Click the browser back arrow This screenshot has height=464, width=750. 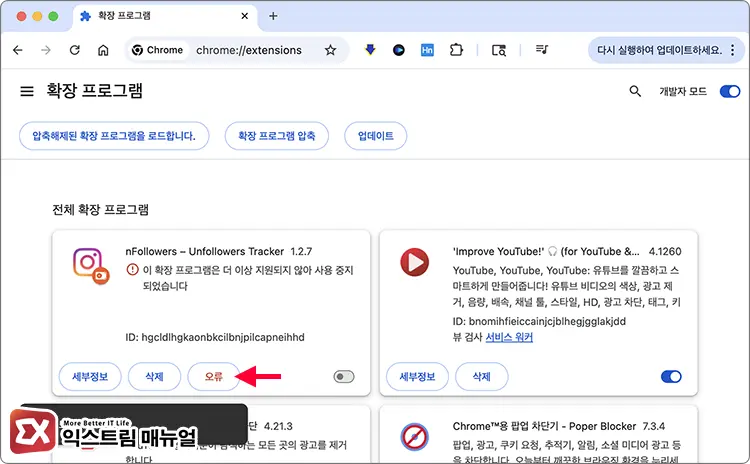18,50
